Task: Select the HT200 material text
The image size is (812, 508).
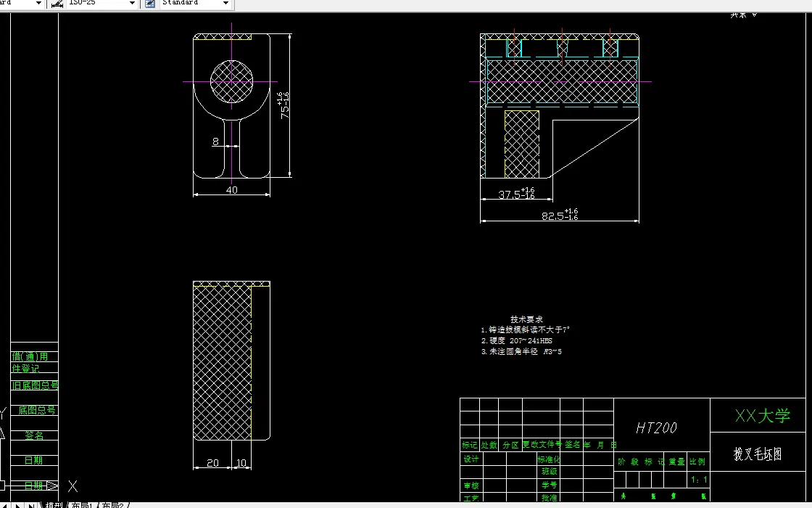Action: pyautogui.click(x=656, y=427)
